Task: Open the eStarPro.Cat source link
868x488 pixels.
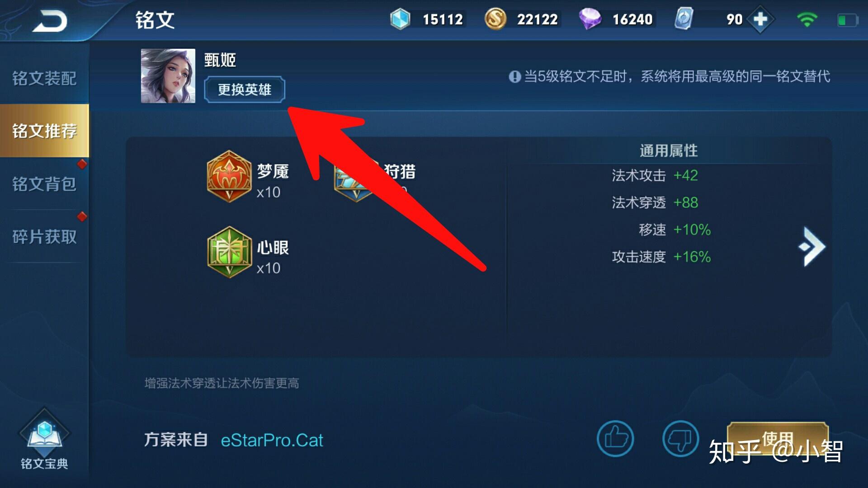Action: (272, 440)
